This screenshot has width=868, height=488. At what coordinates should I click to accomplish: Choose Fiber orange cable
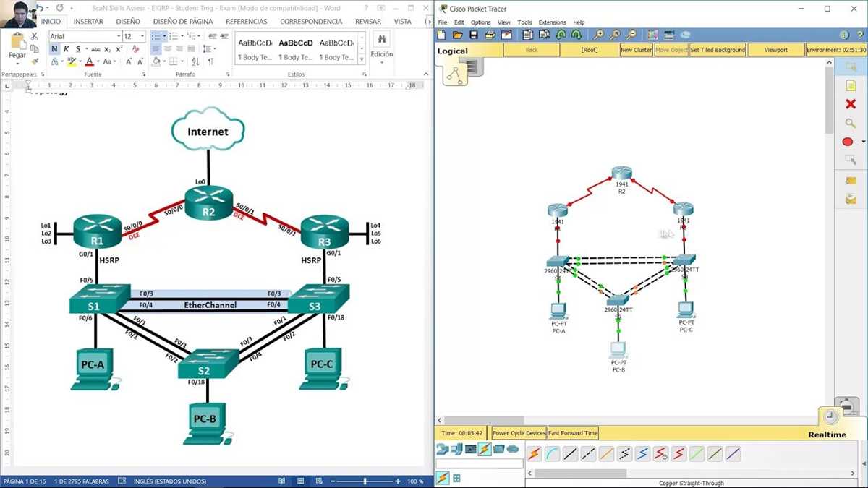point(606,454)
